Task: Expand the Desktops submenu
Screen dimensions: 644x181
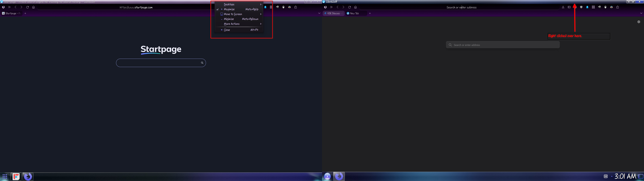Action: coord(239,4)
